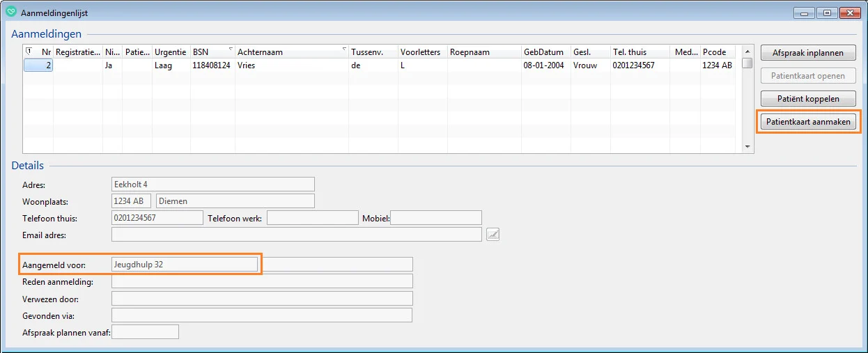Click the Telefoon werk field
This screenshot has height=353, width=868.
(x=312, y=218)
